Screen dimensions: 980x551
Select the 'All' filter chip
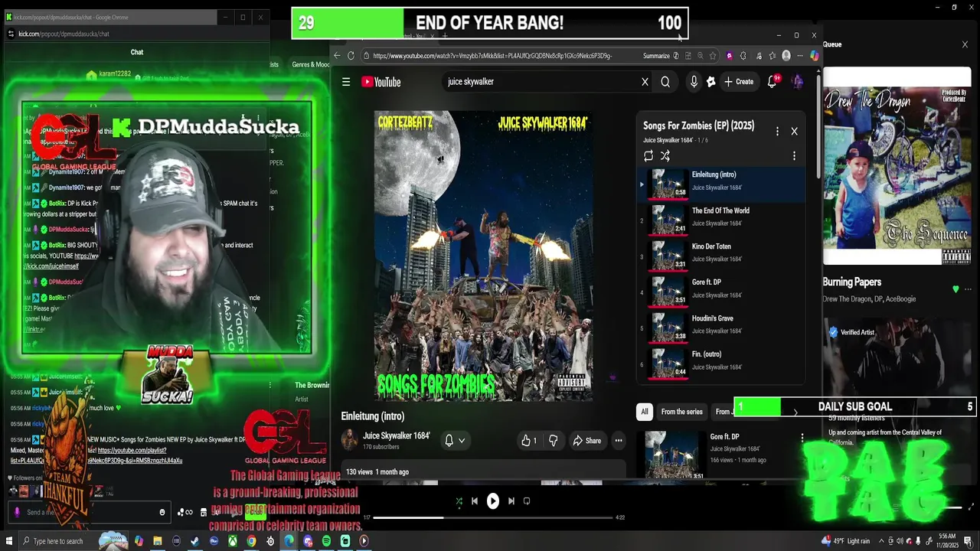click(644, 412)
